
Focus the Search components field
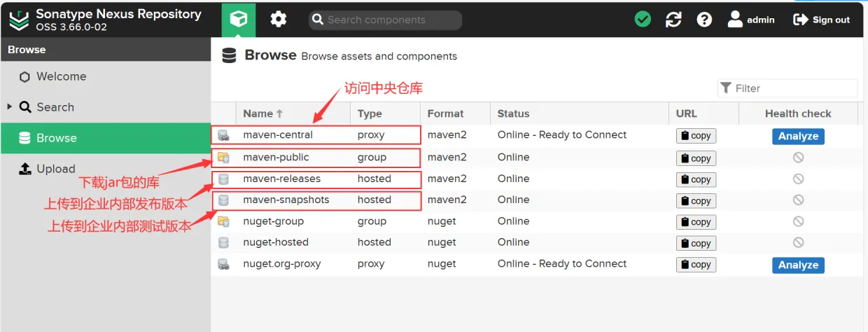pos(385,20)
